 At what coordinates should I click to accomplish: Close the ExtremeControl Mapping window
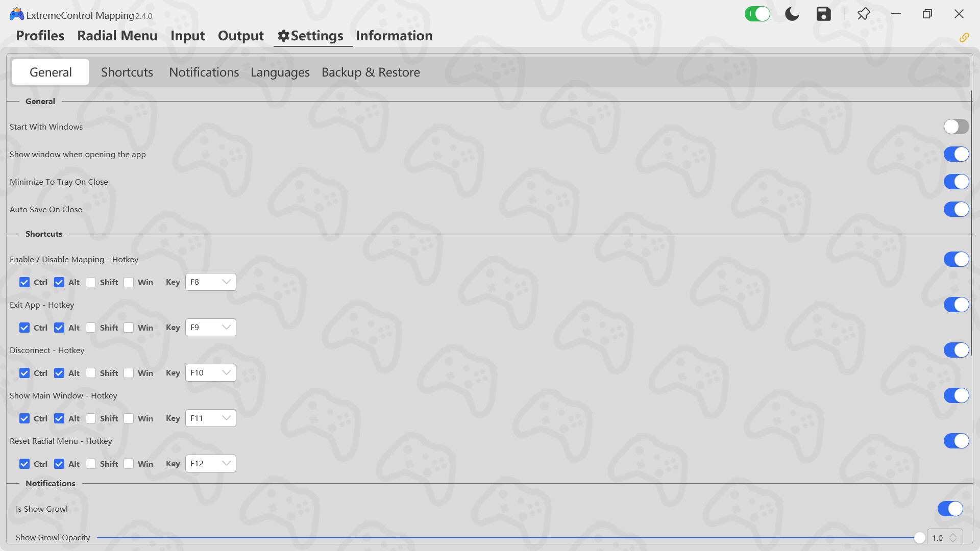pyautogui.click(x=959, y=14)
